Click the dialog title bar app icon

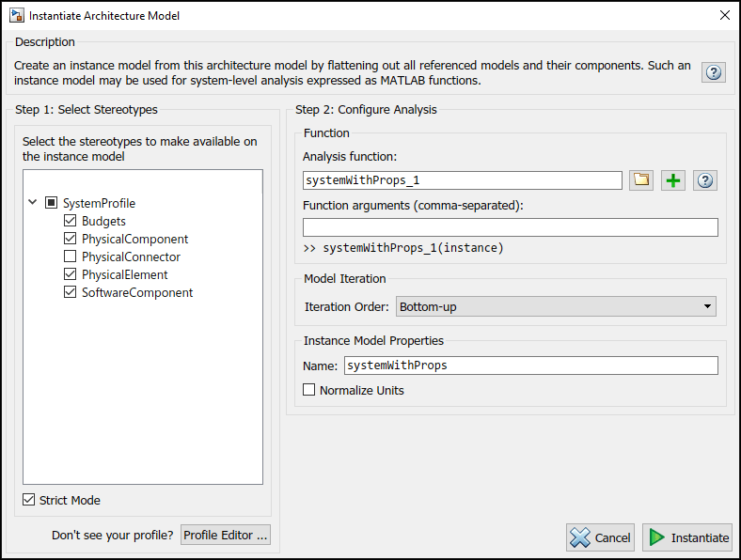(17, 15)
